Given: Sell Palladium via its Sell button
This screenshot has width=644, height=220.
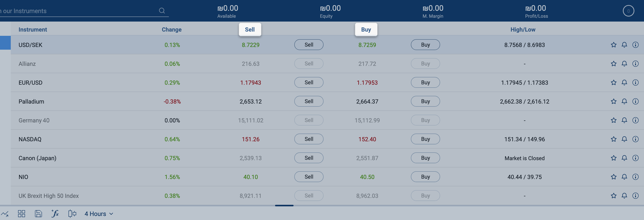Looking at the screenshot, I should [x=309, y=101].
